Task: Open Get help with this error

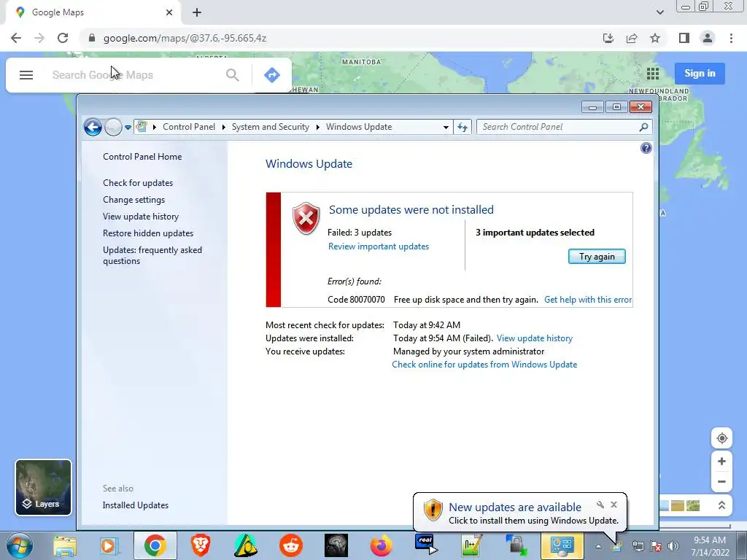Action: pos(588,300)
